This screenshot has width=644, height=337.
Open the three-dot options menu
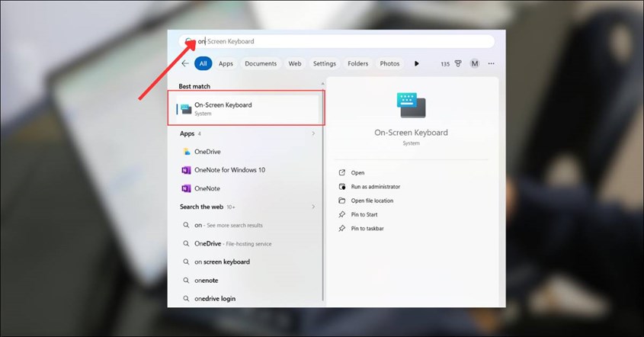[492, 63]
